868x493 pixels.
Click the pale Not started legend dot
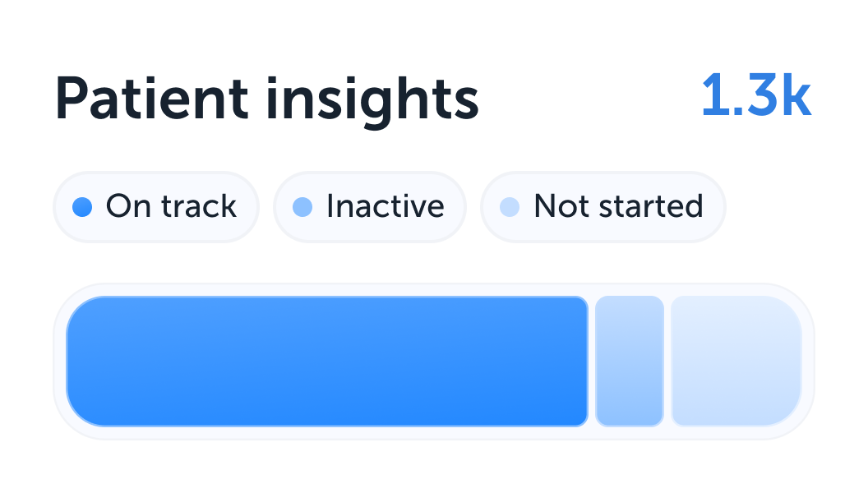coord(510,206)
